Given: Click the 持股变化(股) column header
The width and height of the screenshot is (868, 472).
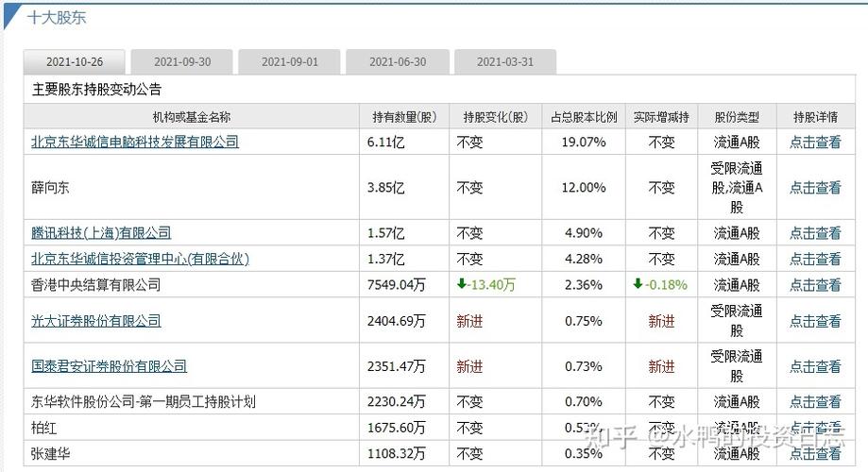Looking at the screenshot, I should tap(496, 117).
